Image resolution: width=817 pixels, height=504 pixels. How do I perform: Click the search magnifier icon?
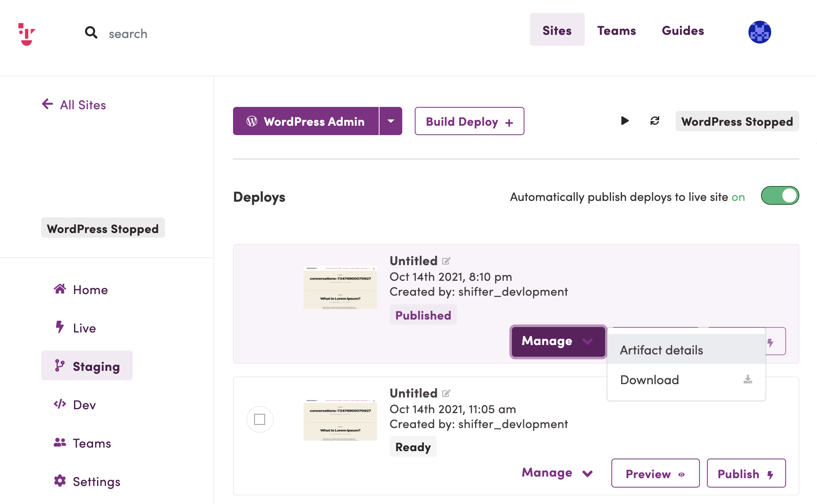(91, 33)
